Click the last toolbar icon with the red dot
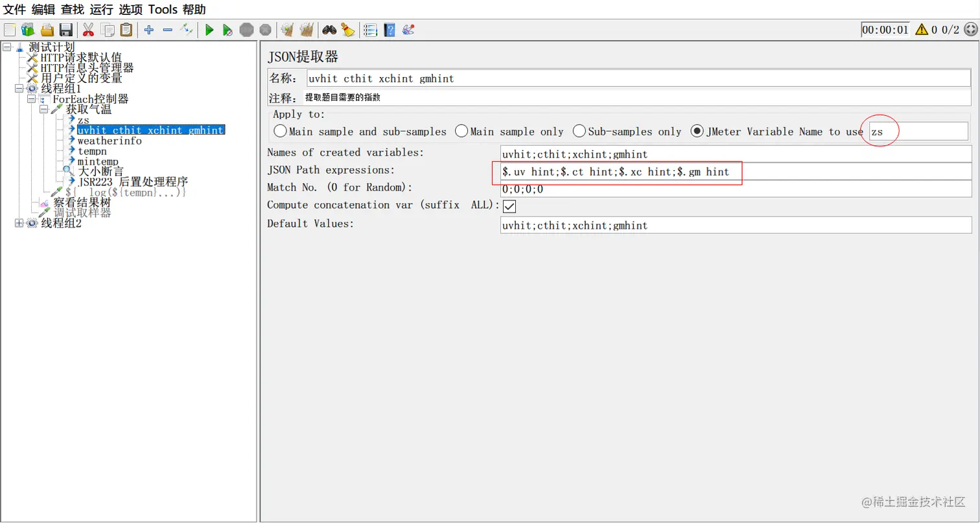Image resolution: width=980 pixels, height=523 pixels. coord(408,30)
